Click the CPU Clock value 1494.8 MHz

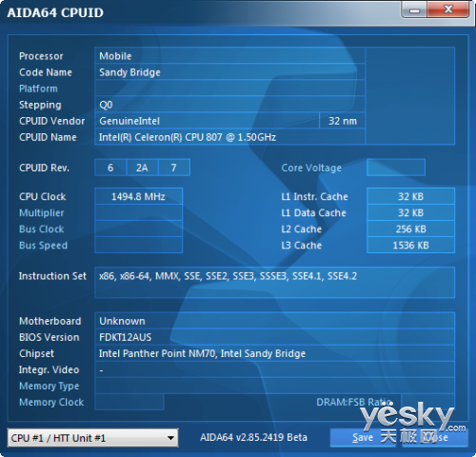(138, 196)
